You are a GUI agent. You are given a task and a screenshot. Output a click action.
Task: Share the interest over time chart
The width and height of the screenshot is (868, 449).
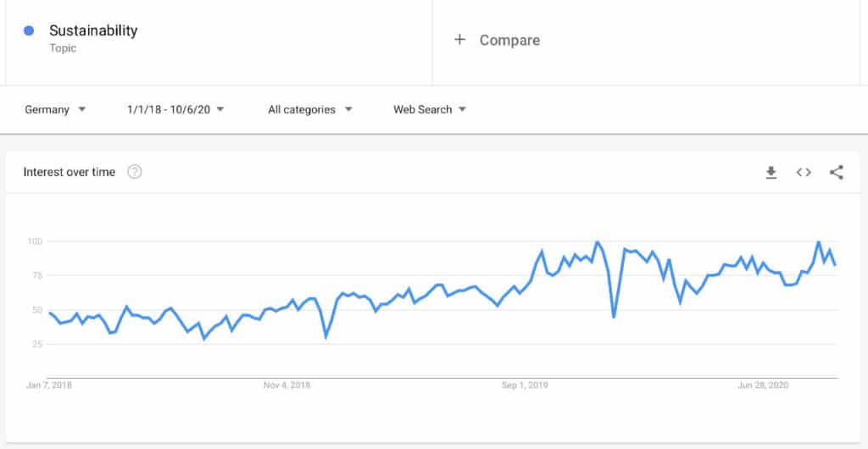[x=837, y=173]
